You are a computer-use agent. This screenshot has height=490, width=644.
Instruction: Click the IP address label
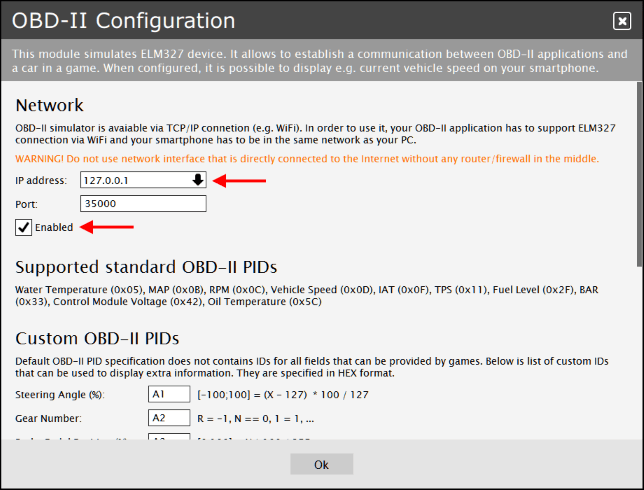coord(41,180)
